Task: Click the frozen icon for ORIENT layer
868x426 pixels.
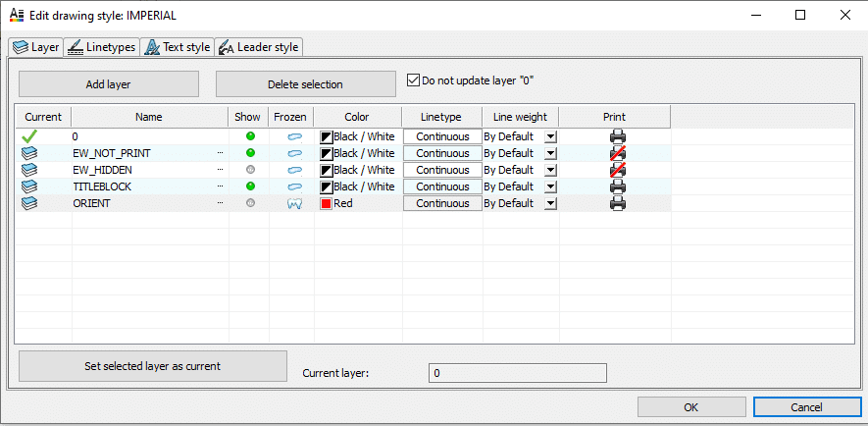Action: click(x=292, y=203)
